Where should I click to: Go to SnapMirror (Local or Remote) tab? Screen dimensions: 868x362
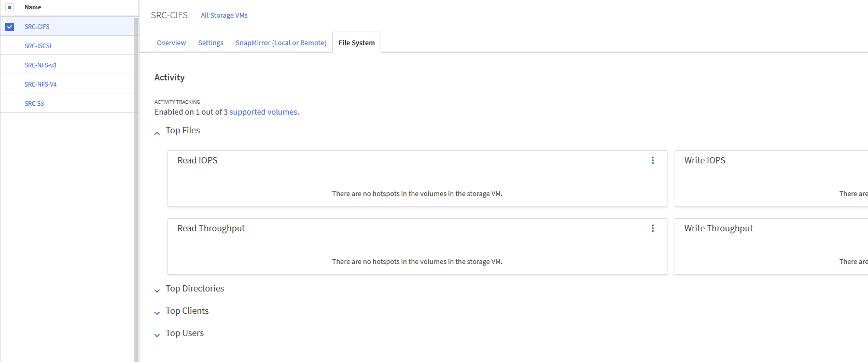click(x=281, y=43)
